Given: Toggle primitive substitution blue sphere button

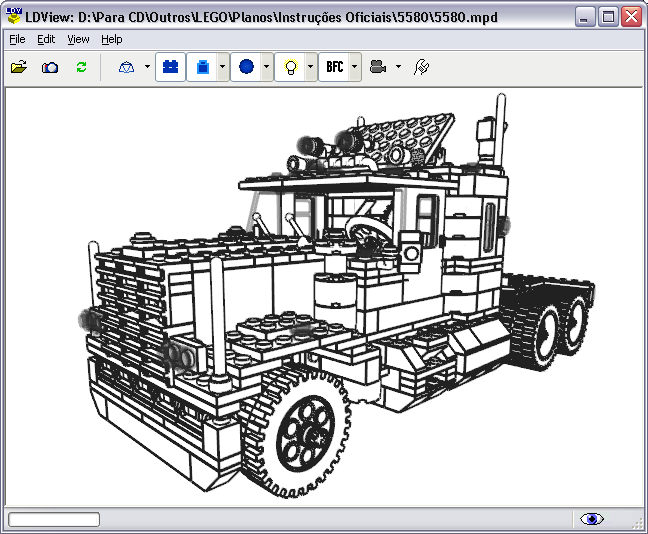Looking at the screenshot, I should pyautogui.click(x=246, y=67).
